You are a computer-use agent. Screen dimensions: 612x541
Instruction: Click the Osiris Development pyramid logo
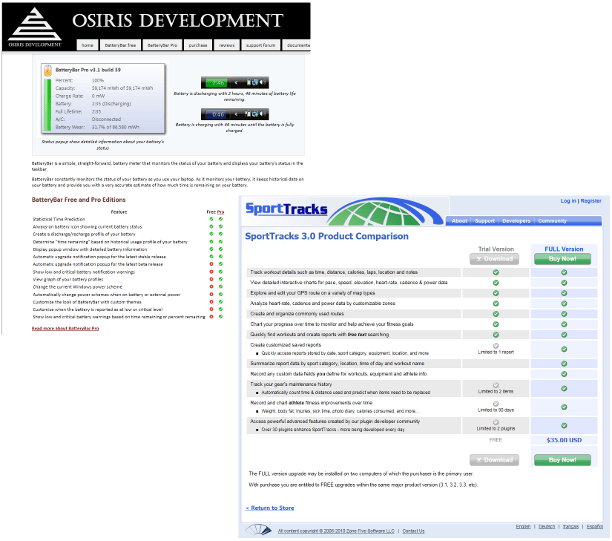tap(35, 27)
